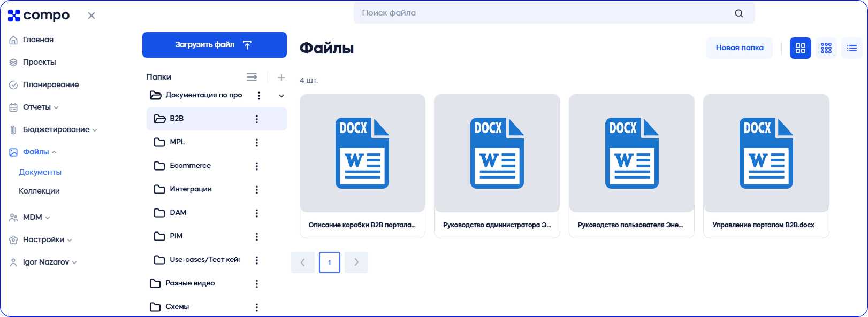868x317 pixels.
Task: Switch to list view layout
Action: click(x=851, y=48)
